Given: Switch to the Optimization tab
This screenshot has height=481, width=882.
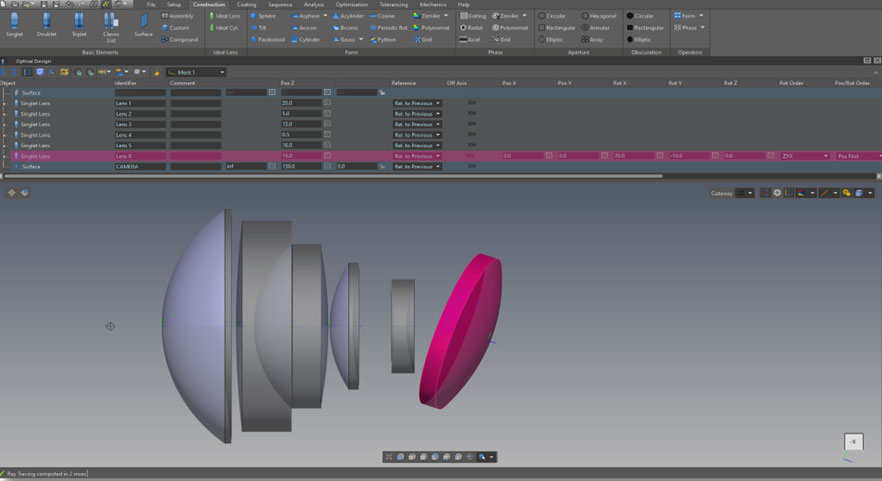Looking at the screenshot, I should click(352, 5).
